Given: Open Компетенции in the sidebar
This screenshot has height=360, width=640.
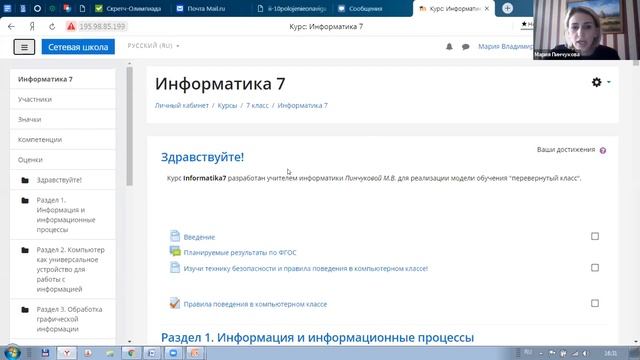Looking at the screenshot, I should (x=63, y=140).
